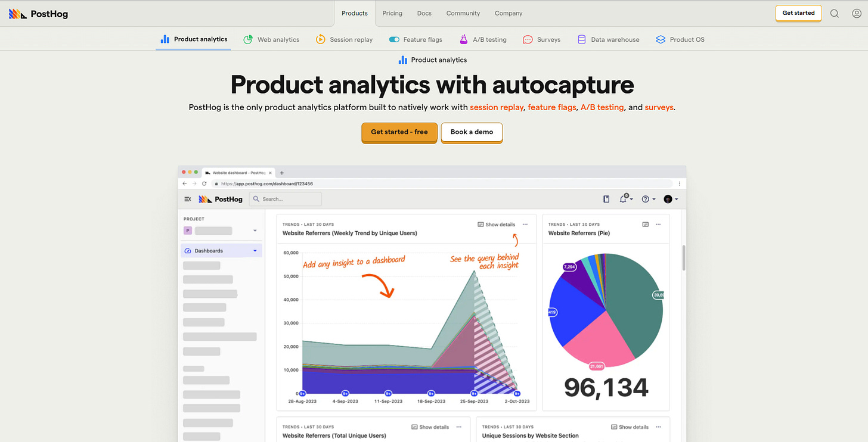The width and height of the screenshot is (868, 442).
Task: Click the details icon on the Website Referrers (Pie) card
Action: [x=645, y=225]
